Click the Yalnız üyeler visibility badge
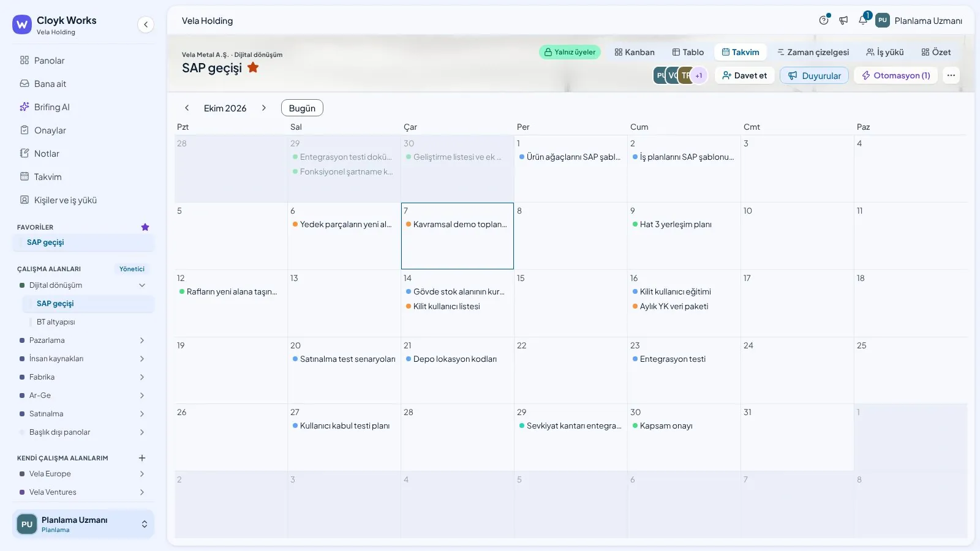 click(x=570, y=52)
